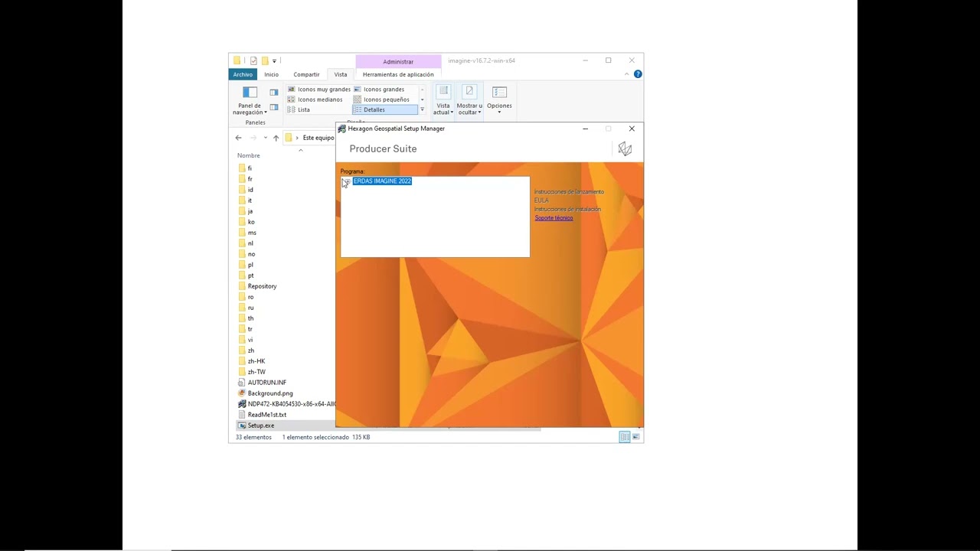The image size is (980, 551).
Task: Go back in File Explorer navigation
Action: (x=238, y=138)
